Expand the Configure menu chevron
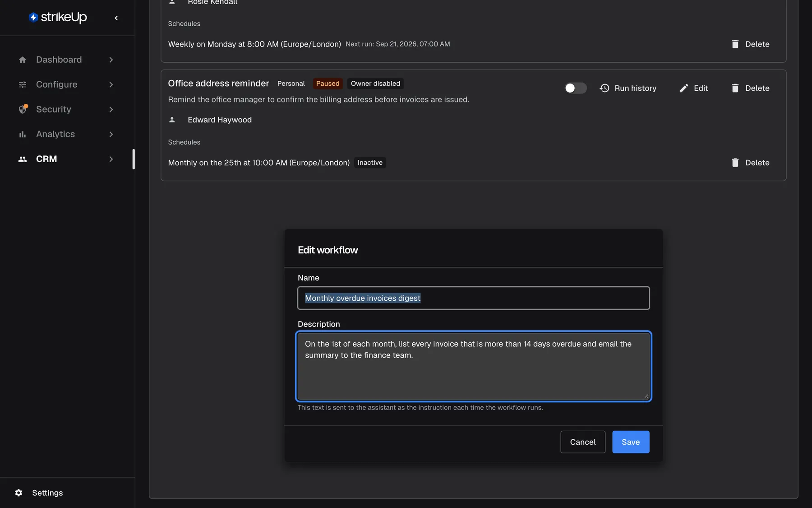812x508 pixels. [111, 84]
